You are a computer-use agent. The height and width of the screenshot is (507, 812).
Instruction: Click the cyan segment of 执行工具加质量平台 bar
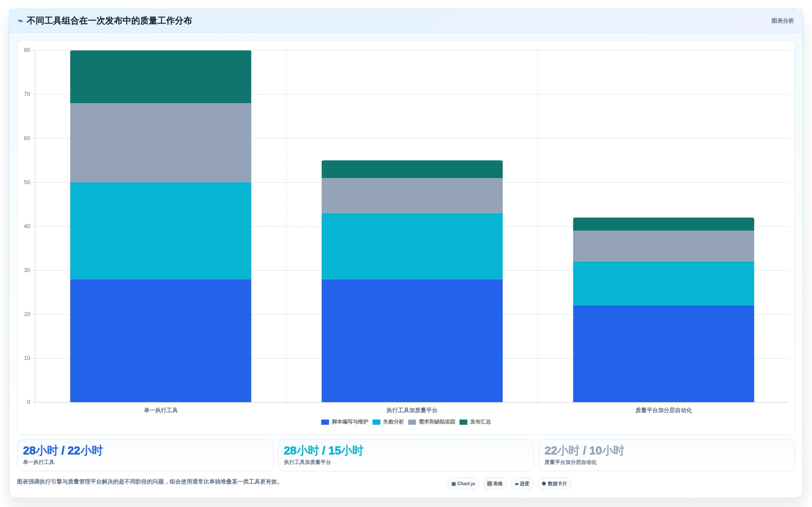pyautogui.click(x=412, y=246)
